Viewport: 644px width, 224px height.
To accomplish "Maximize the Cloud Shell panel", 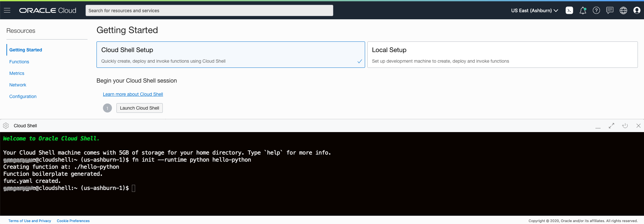I will [x=612, y=126].
